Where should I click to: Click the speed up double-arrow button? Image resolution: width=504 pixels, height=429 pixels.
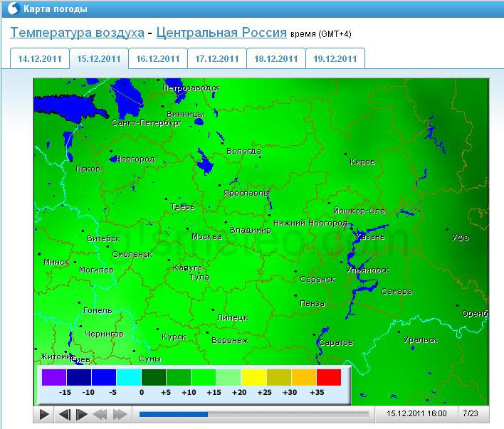click(x=120, y=414)
